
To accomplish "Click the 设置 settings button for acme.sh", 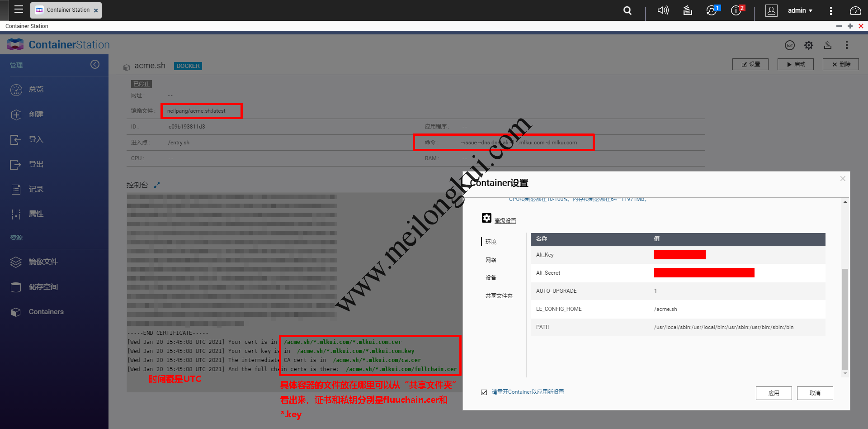I will (x=750, y=64).
